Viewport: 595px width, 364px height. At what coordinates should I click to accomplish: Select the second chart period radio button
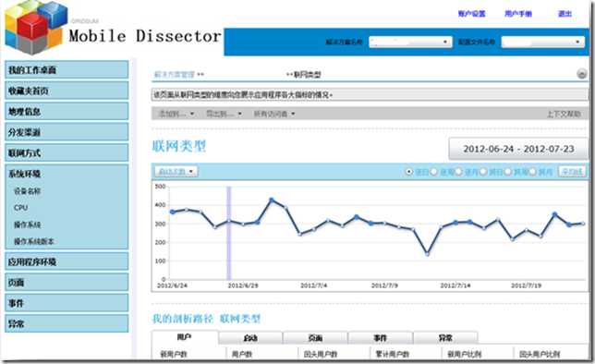pos(433,172)
